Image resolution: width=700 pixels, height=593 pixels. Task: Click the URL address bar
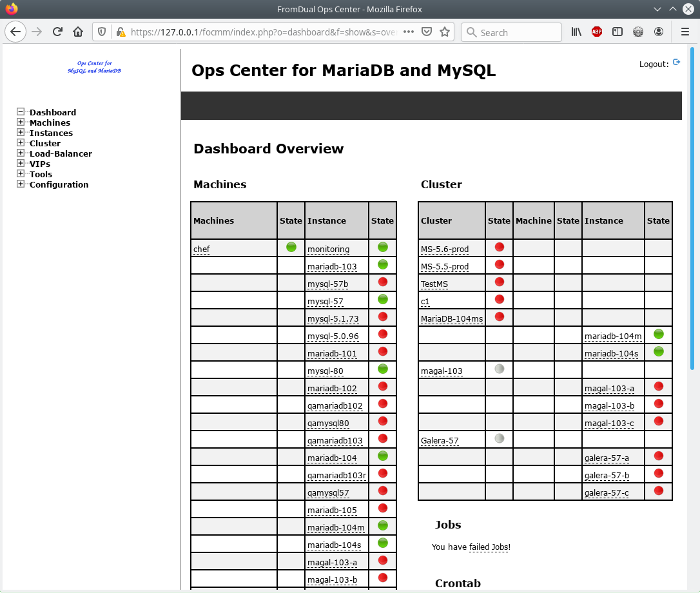[x=264, y=32]
